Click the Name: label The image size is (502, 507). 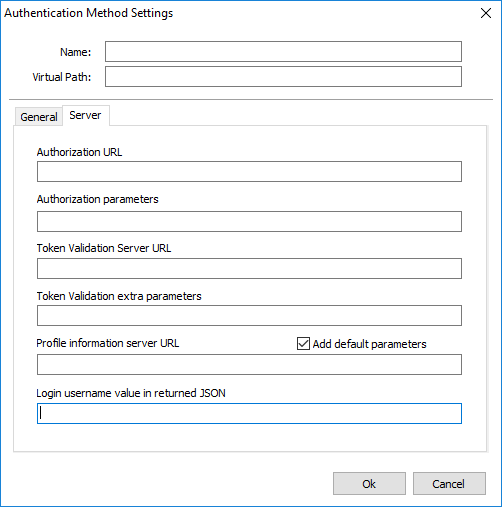75,52
